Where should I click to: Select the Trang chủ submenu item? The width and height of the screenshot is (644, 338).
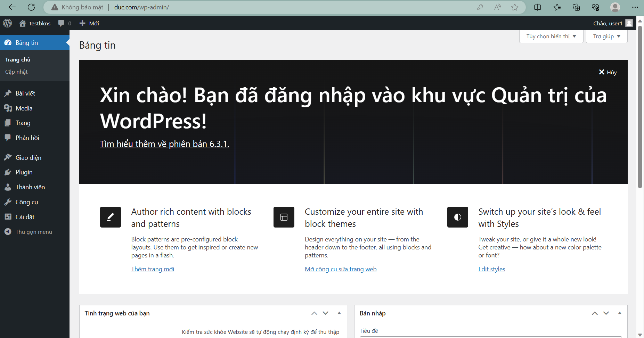pyautogui.click(x=18, y=60)
